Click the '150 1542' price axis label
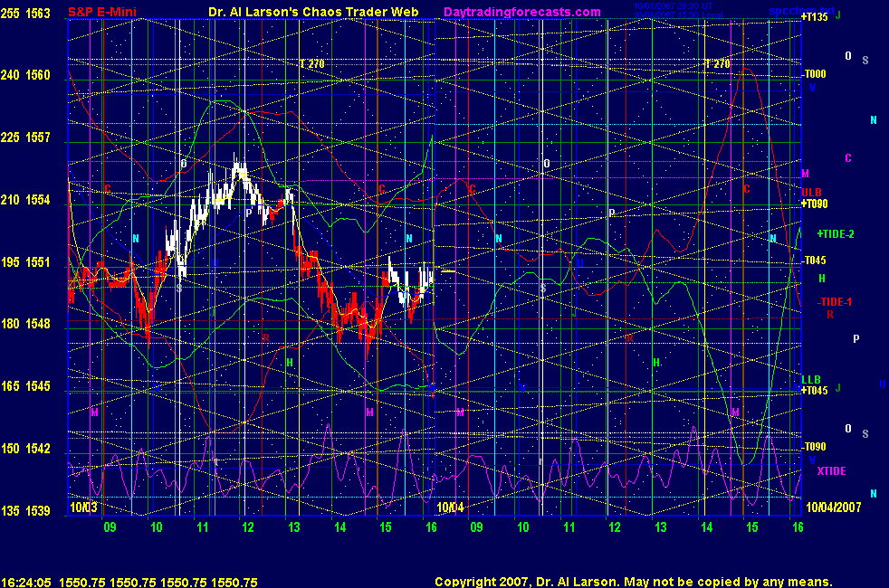 (x=25, y=449)
